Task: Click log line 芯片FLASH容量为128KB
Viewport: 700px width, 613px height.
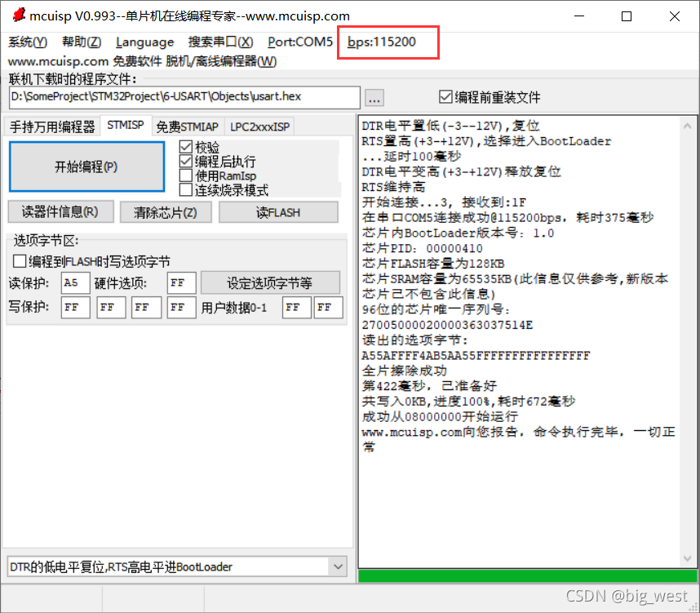Action: click(433, 264)
